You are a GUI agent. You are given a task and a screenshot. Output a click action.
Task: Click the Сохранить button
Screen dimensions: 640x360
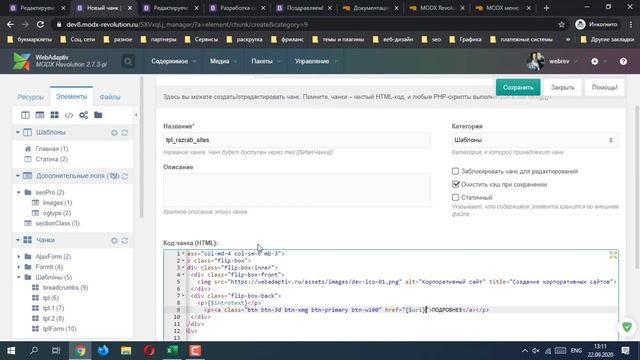tap(518, 87)
